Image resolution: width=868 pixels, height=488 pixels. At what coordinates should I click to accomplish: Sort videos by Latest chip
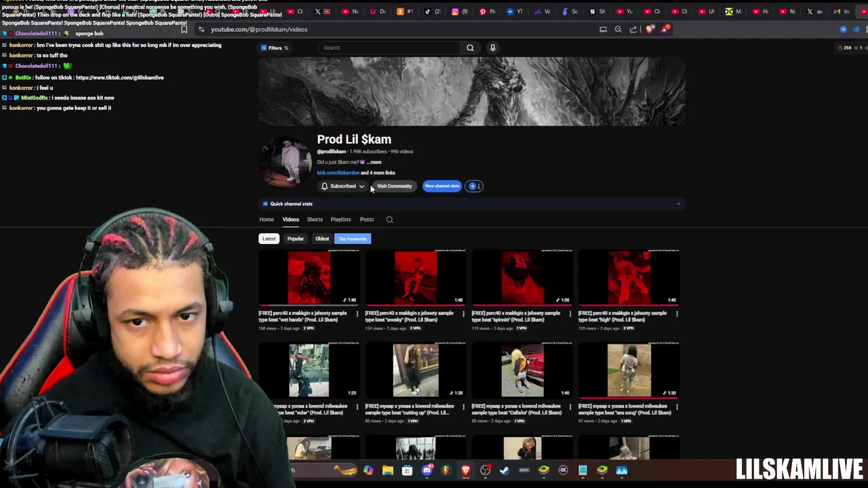tap(269, 239)
